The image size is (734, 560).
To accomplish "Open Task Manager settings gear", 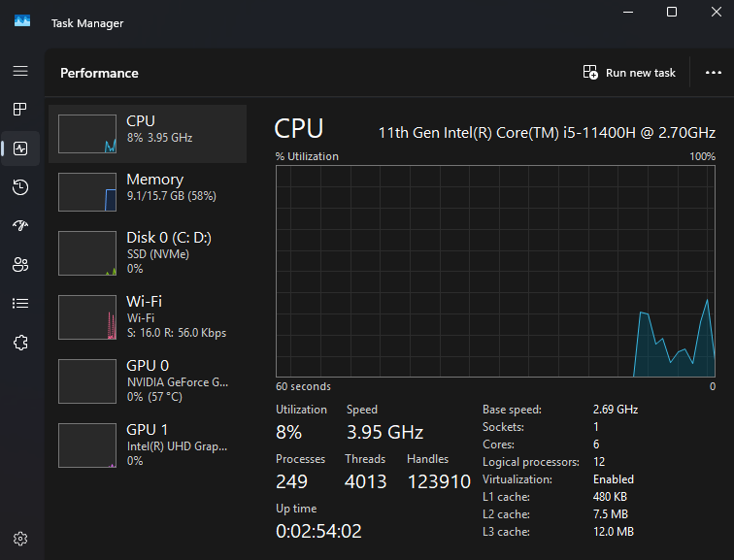I will [x=20, y=539].
